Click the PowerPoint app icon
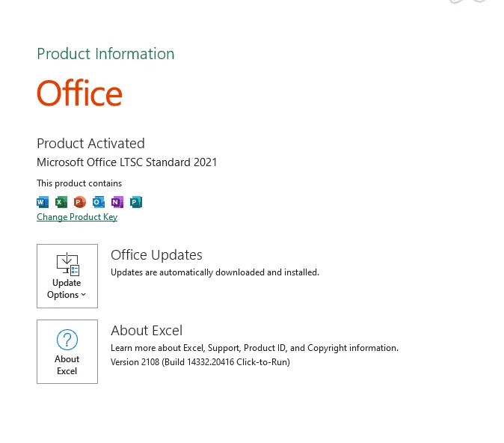This screenshot has width=504, height=443. pos(80,202)
